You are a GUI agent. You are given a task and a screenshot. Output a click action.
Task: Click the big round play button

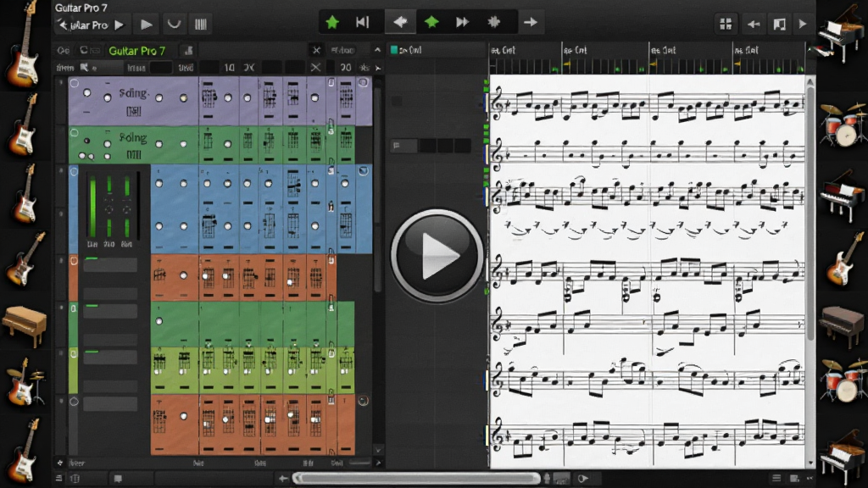(437, 256)
